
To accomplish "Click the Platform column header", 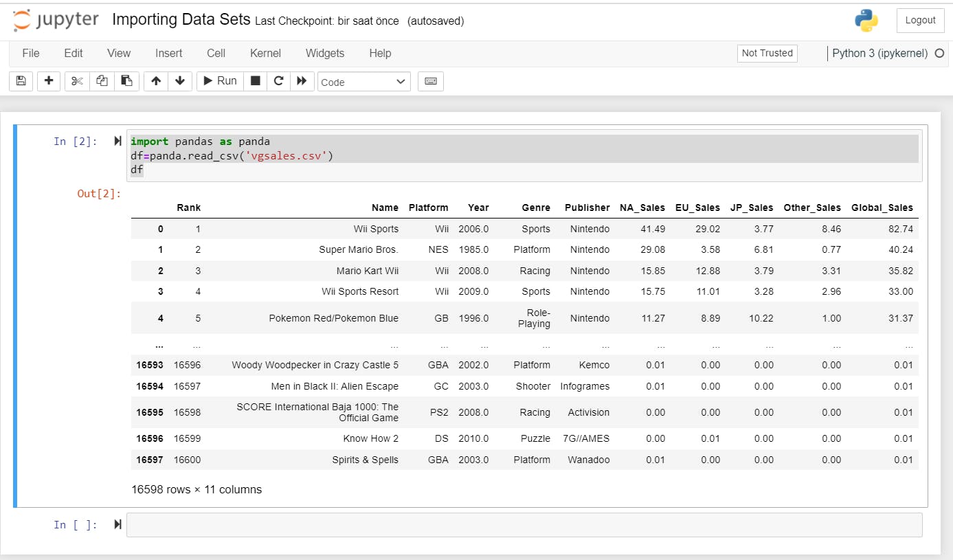I will click(428, 208).
